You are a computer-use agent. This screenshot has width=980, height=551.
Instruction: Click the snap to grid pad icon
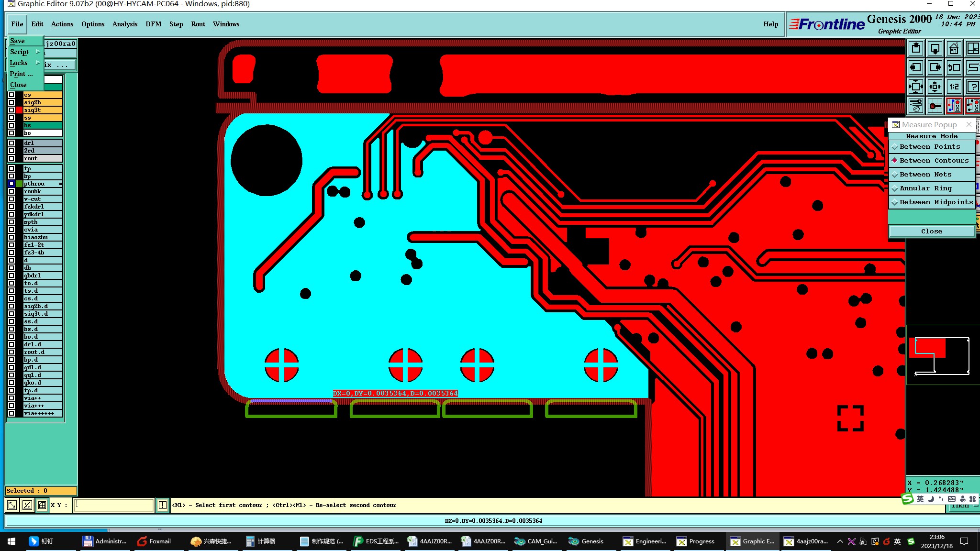coord(935,106)
